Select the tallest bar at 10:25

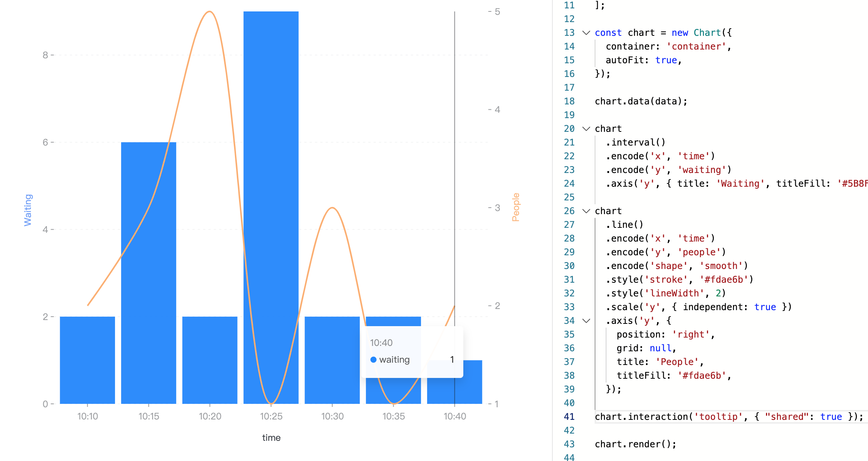tap(271, 190)
